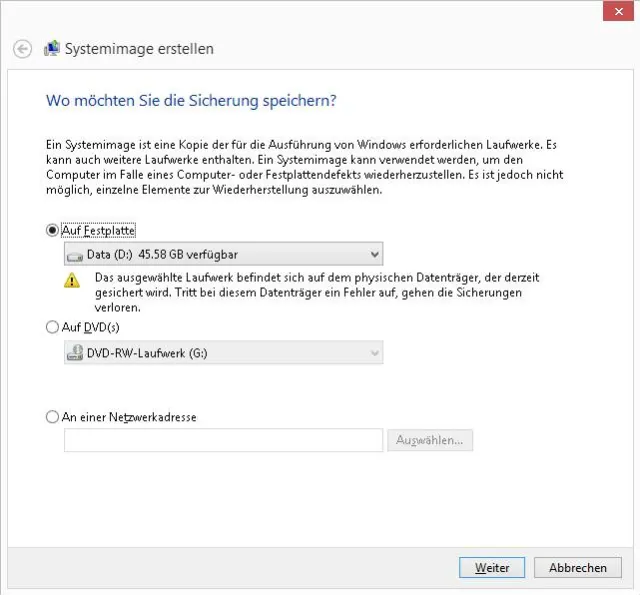The height and width of the screenshot is (595, 640).
Task: Cancel with the "Abbrechen" button
Action: [x=578, y=567]
